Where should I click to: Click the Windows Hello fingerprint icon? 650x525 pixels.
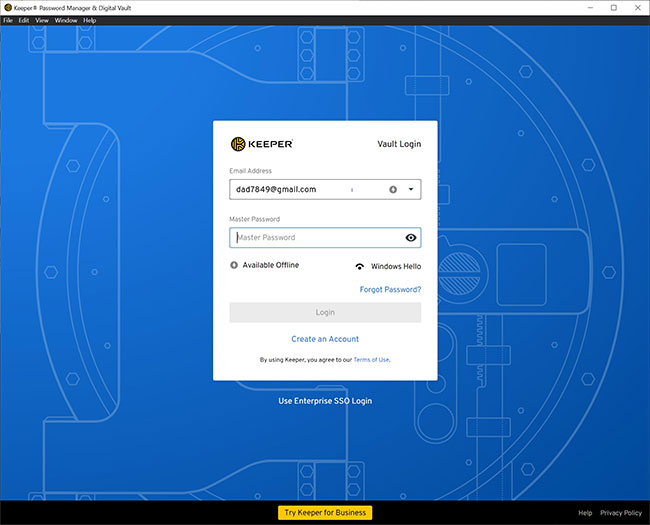tap(360, 266)
